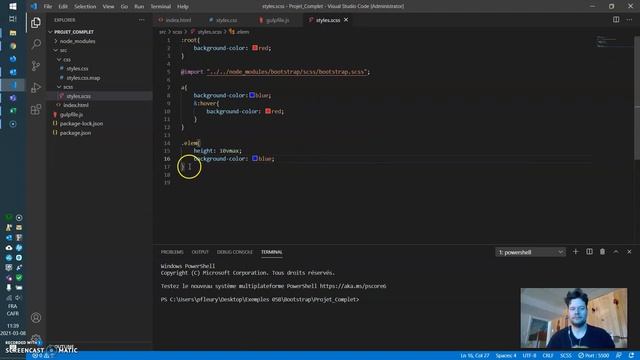Click the VS Code logo in title bar
Viewport: 640px width, 360px height.
pyautogui.click(x=34, y=6)
